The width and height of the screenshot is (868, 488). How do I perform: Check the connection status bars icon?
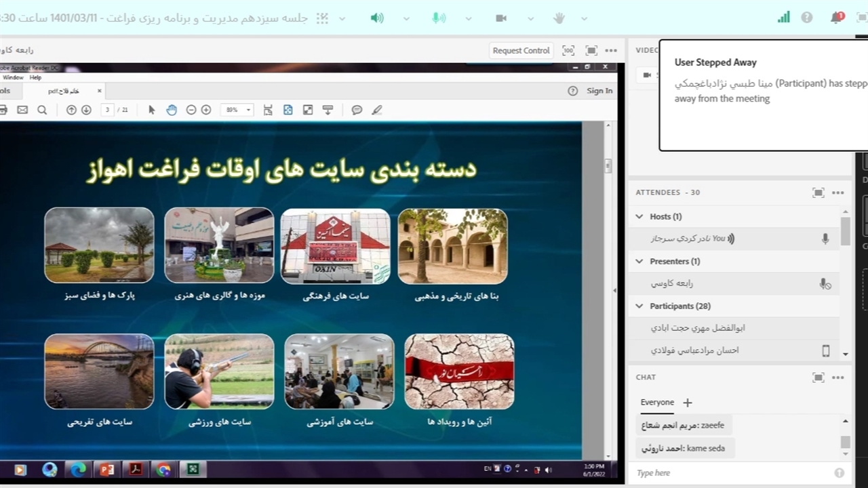point(784,18)
